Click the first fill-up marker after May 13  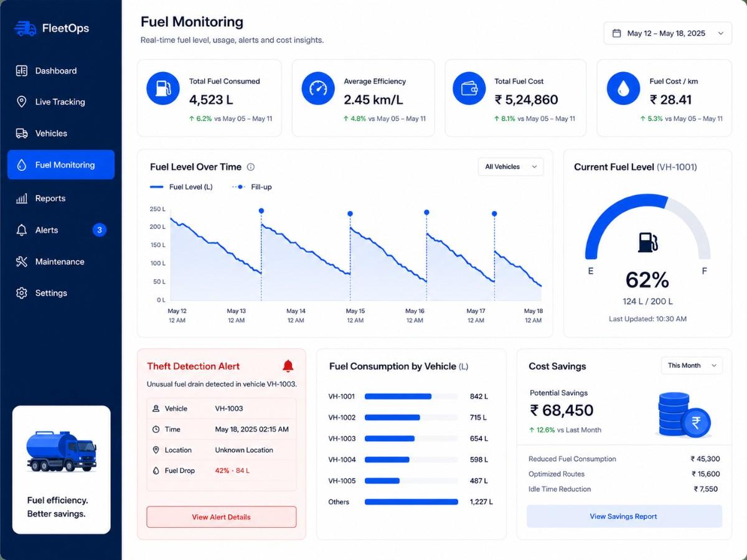(x=261, y=211)
